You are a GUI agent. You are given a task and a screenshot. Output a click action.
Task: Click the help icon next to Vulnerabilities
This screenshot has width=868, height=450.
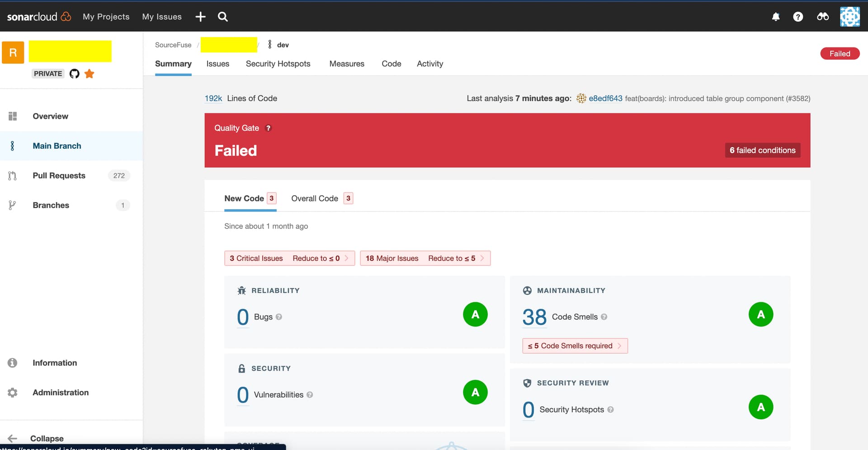tap(310, 395)
